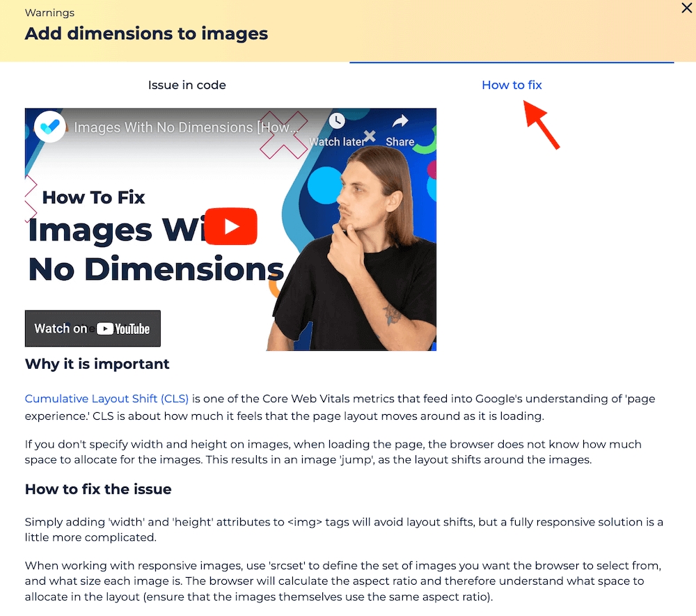Click the 'Add dimensions to images' title
This screenshot has height=616, width=696.
[146, 33]
